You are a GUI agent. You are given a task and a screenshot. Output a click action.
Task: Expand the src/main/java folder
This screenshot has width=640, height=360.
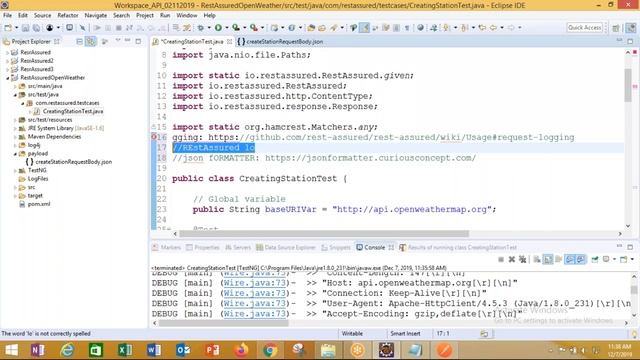pyautogui.click(x=15, y=86)
